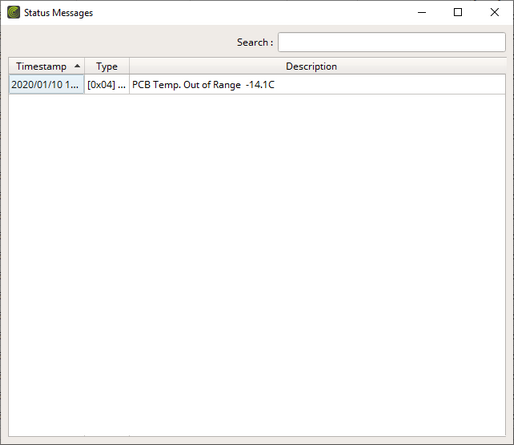Click the divider between Type and Description headers
Image resolution: width=514 pixels, height=445 pixels.
(x=129, y=66)
